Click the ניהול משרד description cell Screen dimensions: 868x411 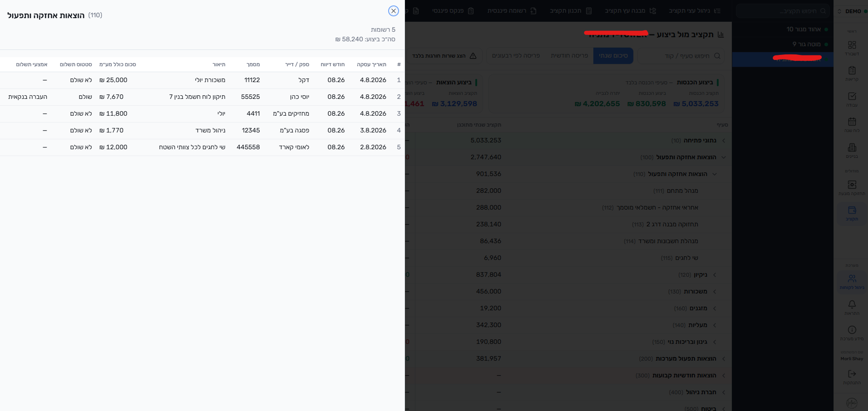[x=211, y=131]
